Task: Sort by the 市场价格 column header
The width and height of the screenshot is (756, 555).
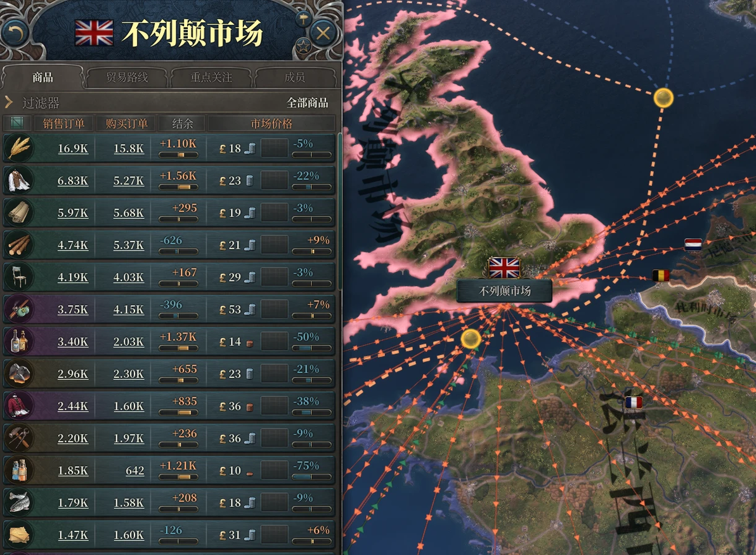Action: (271, 124)
